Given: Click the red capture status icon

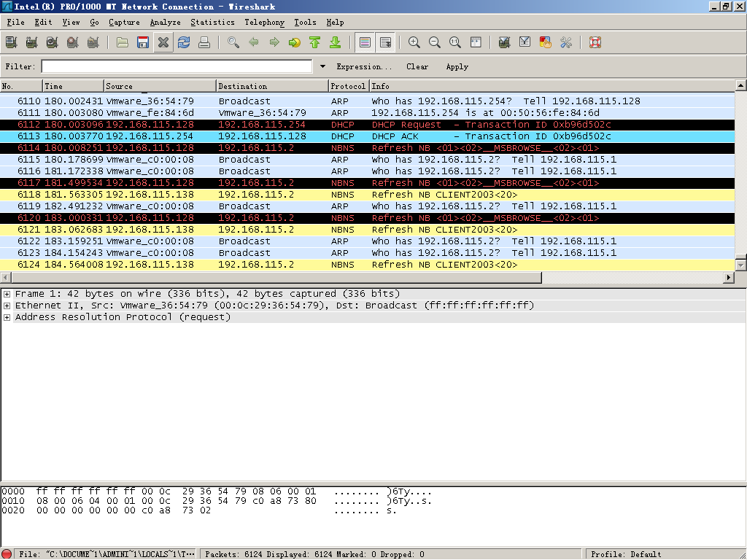Looking at the screenshot, I should point(7,554).
